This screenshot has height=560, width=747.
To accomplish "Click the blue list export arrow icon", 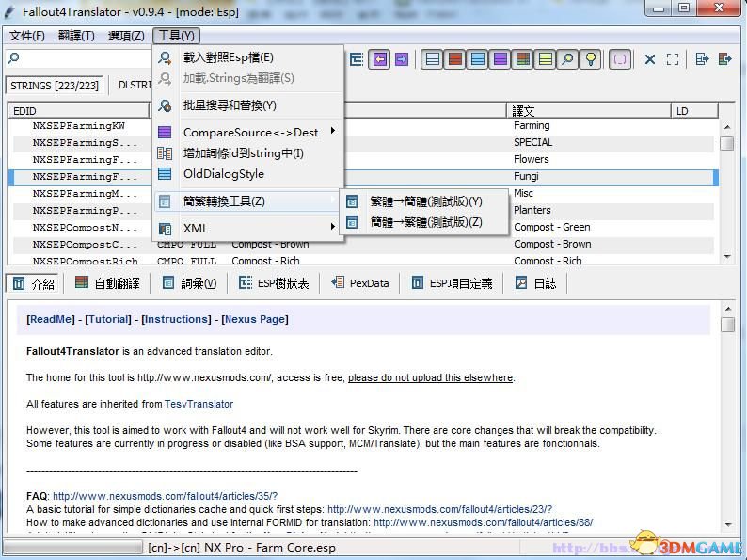I will coord(702,59).
